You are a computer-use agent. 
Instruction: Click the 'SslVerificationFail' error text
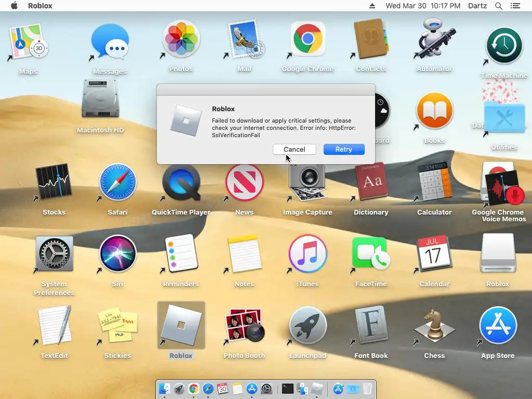tap(236, 135)
